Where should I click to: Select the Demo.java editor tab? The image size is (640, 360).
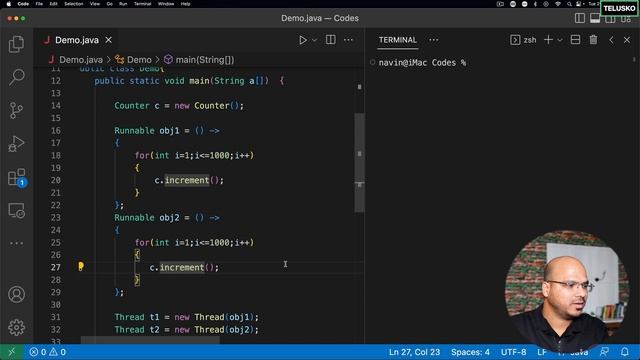click(x=77, y=40)
